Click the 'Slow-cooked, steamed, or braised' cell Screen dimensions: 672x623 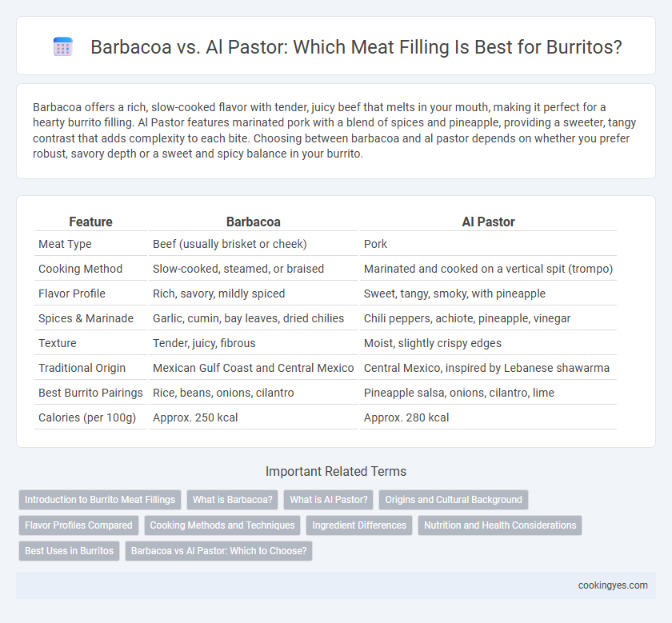point(254,269)
